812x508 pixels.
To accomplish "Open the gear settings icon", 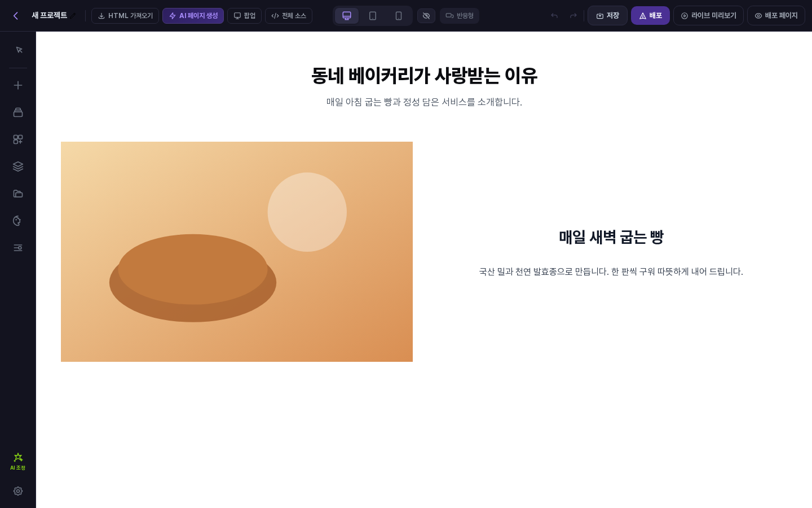I will pyautogui.click(x=18, y=491).
